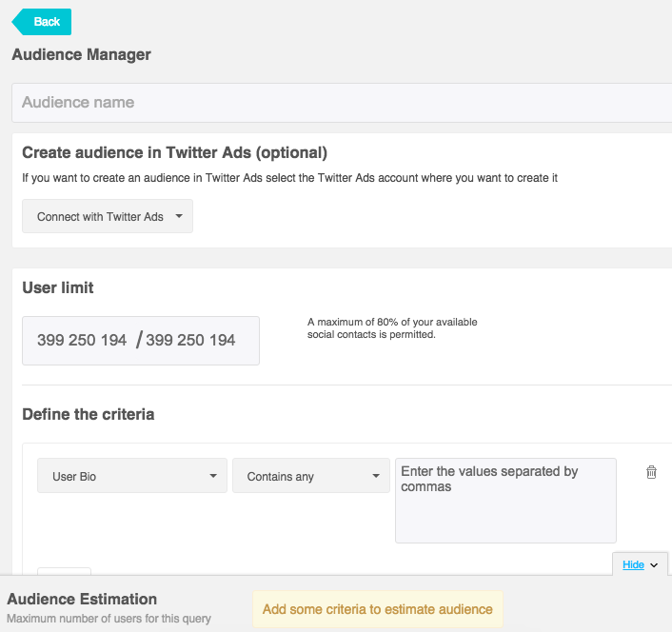
Task: Click the maximum of 80% contacts note
Action: (x=392, y=328)
